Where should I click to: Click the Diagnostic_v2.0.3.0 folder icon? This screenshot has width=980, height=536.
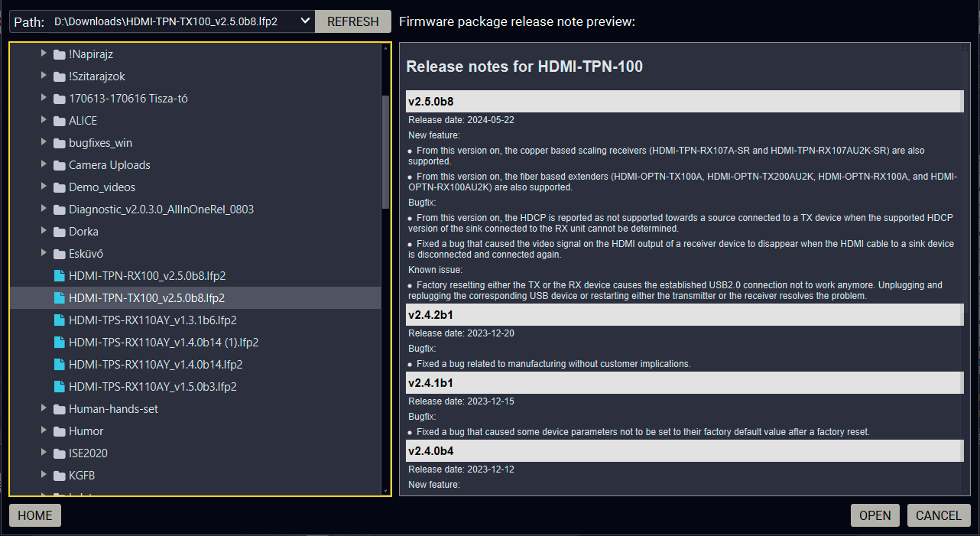coord(60,210)
